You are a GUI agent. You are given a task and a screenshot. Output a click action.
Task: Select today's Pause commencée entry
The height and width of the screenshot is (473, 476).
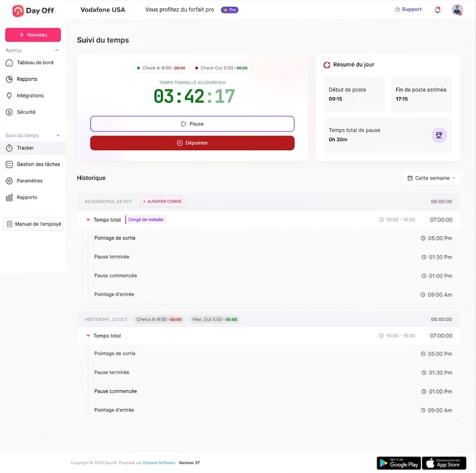pyautogui.click(x=268, y=276)
